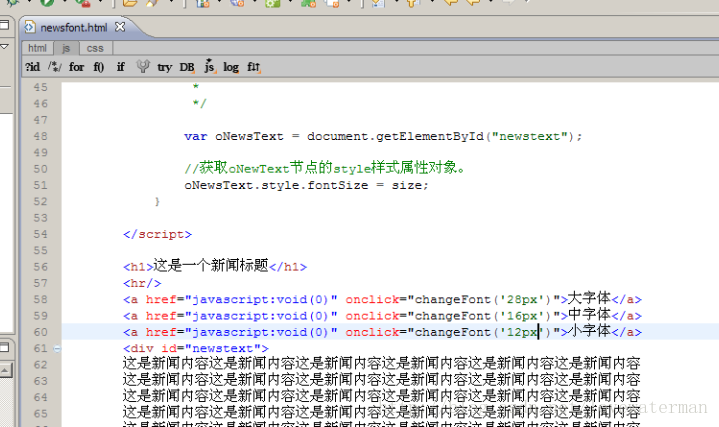Click the <h1> news title line

point(215,266)
